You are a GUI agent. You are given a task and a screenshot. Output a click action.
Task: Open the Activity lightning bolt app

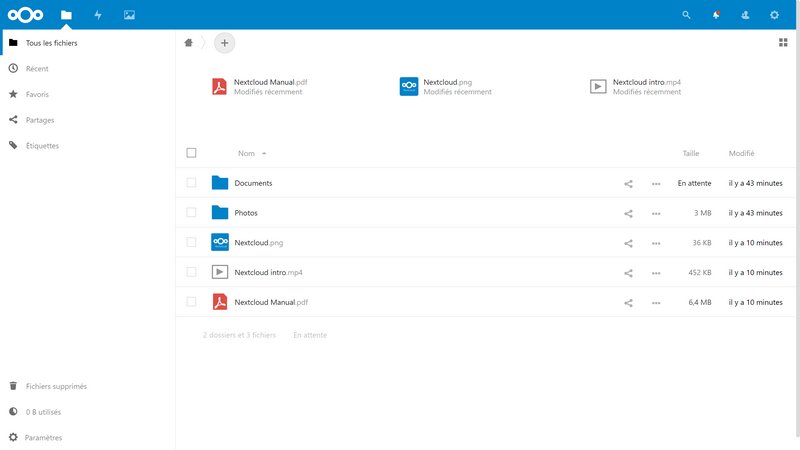click(x=97, y=15)
